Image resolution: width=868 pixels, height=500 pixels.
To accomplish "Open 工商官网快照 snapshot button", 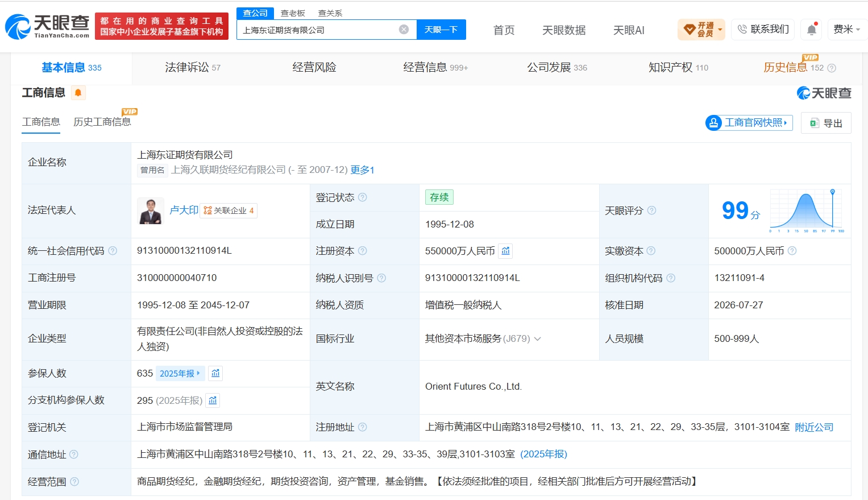I will 749,123.
